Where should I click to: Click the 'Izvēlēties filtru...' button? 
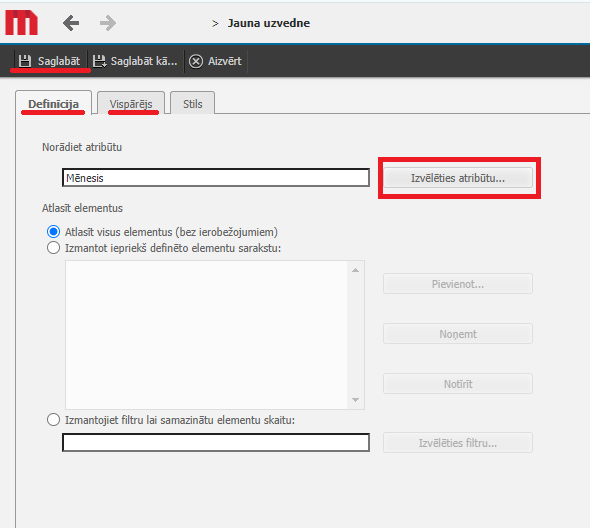click(x=458, y=443)
